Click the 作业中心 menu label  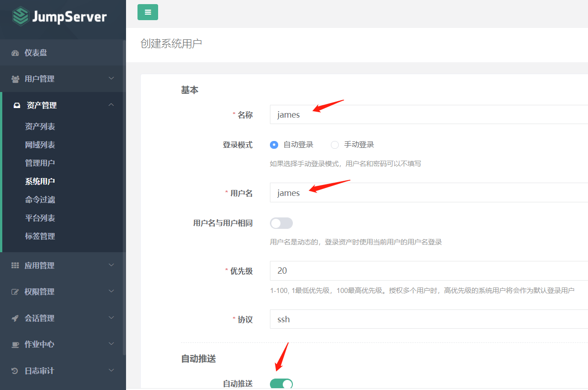coord(39,344)
